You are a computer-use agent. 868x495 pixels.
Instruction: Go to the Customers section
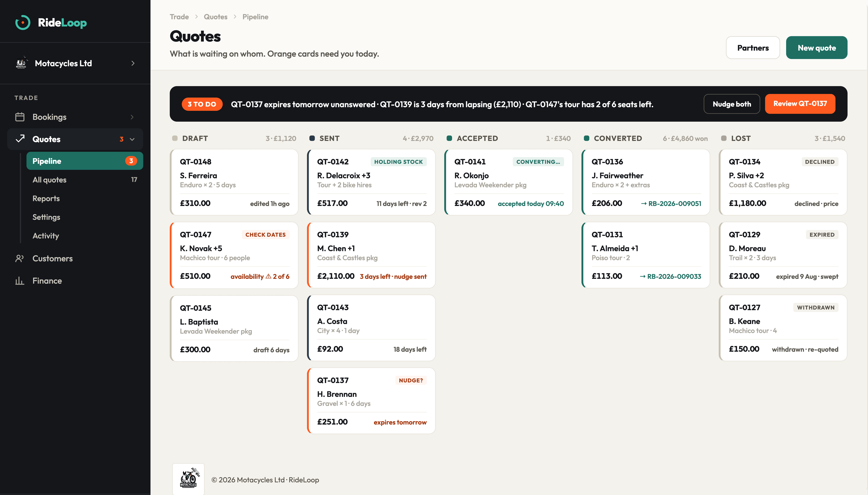[75, 258]
